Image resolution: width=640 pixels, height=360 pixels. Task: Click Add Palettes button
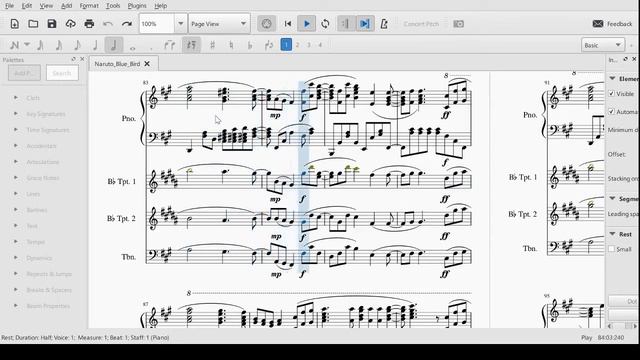(24, 73)
